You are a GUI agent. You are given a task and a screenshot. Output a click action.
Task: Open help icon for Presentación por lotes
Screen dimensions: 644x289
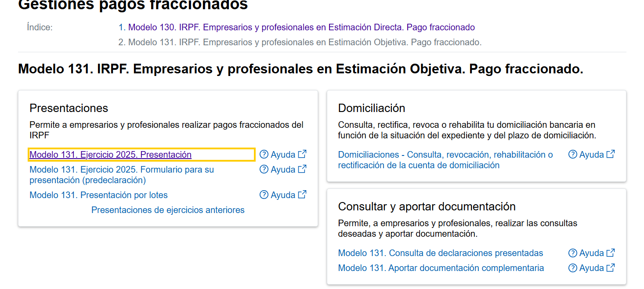(x=264, y=195)
